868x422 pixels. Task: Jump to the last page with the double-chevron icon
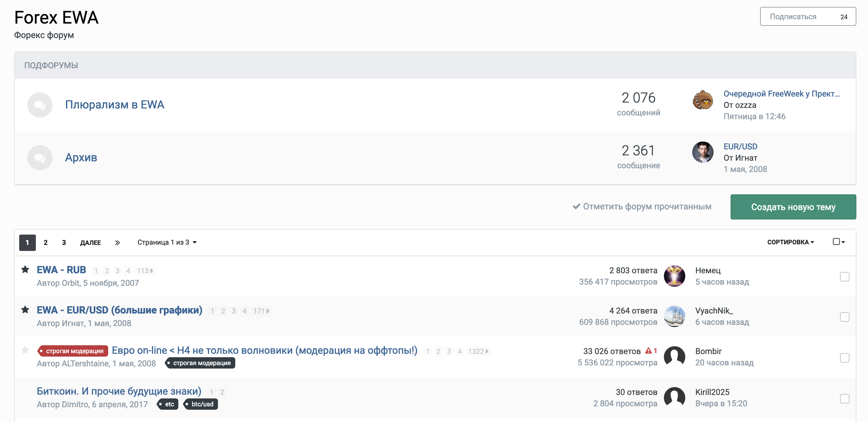tap(117, 242)
